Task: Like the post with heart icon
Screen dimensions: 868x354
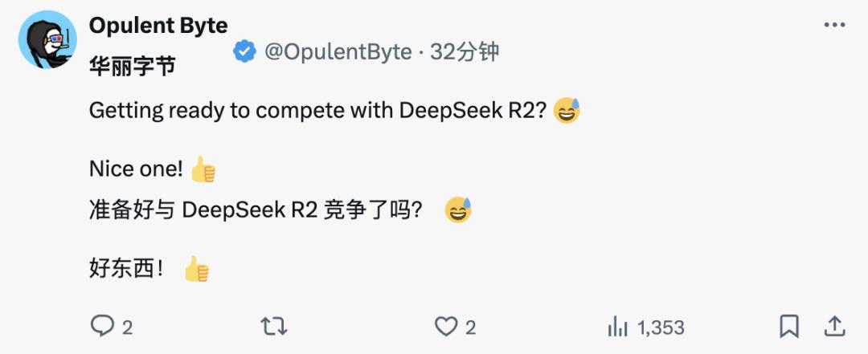Action: [x=445, y=326]
